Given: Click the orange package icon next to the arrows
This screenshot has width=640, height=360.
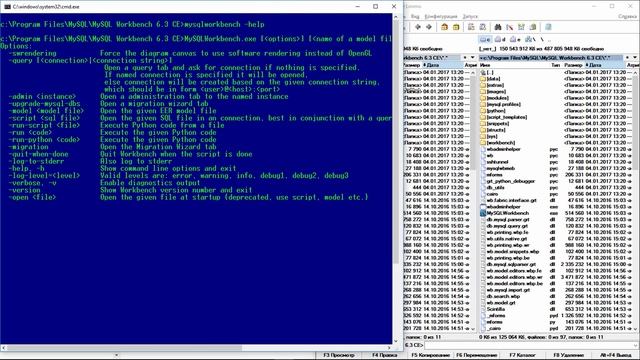Looking at the screenshot, I should pos(444,27).
